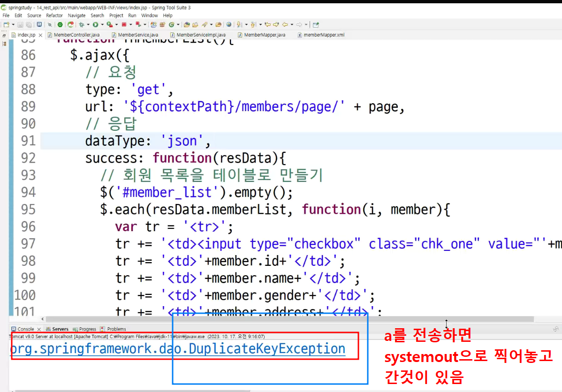
Task: Click the Relaunch icon with red badge
Action: (x=71, y=24)
